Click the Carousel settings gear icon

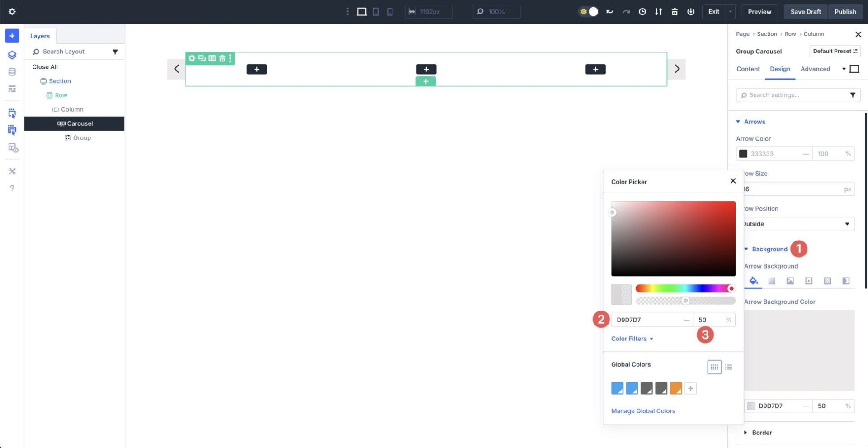point(192,58)
